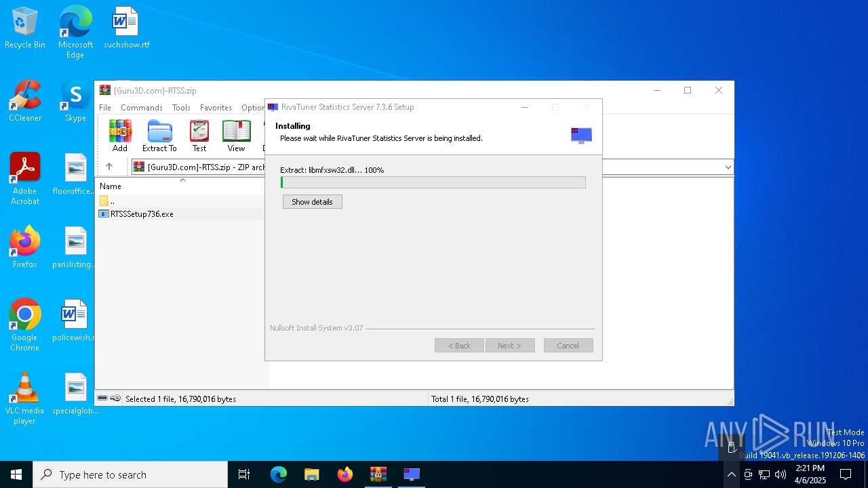This screenshot has width=868, height=488.
Task: Open Firefox from the taskbar
Action: tap(345, 474)
